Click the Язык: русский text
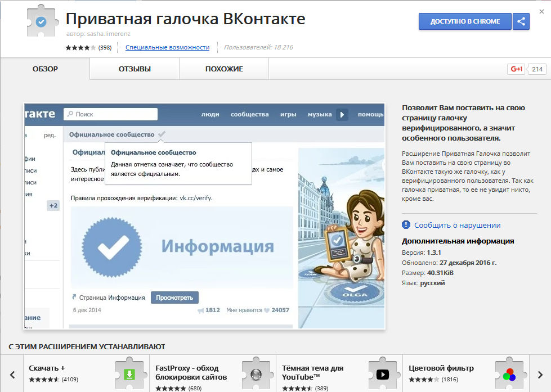 pyautogui.click(x=423, y=283)
